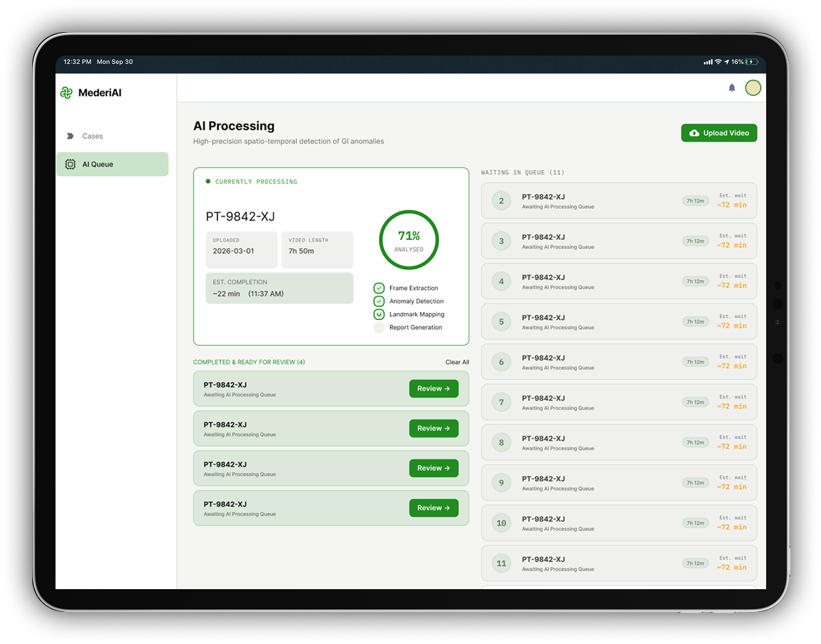821x644 pixels.
Task: Click the first Review button
Action: 434,388
